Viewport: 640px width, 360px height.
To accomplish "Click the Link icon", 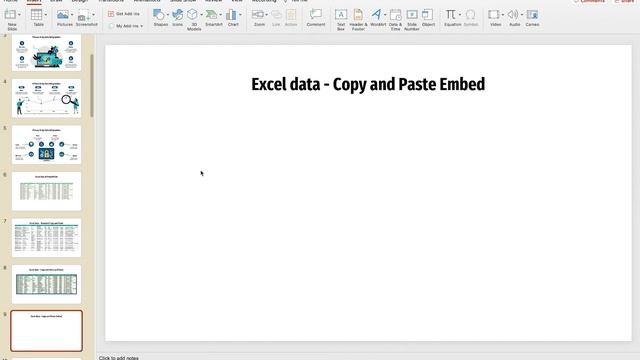I will point(276,15).
